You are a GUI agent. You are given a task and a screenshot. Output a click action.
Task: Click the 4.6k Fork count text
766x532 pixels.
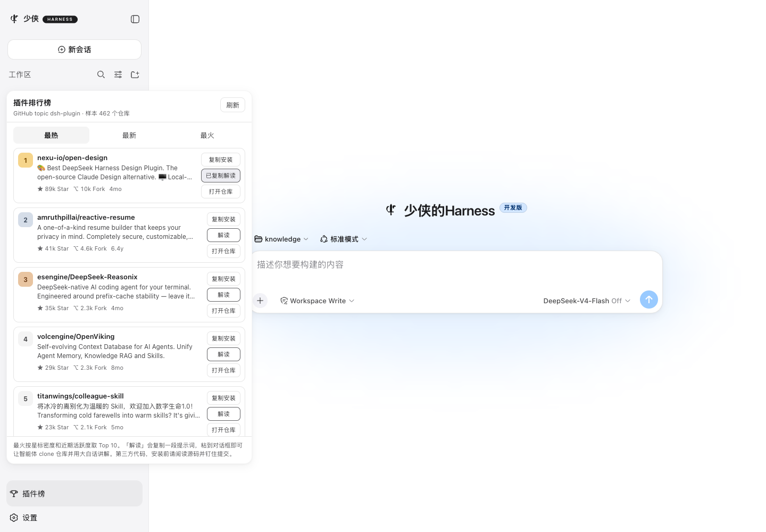coord(90,248)
